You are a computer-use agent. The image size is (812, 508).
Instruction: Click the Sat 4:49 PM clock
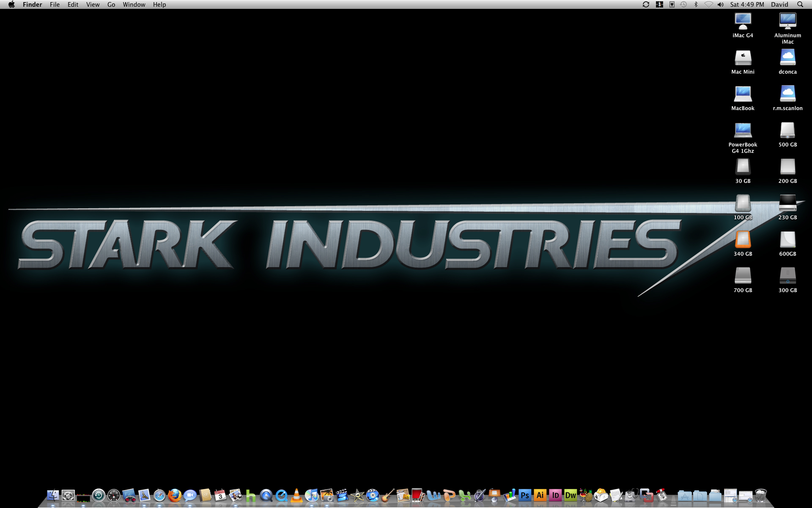click(x=747, y=4)
